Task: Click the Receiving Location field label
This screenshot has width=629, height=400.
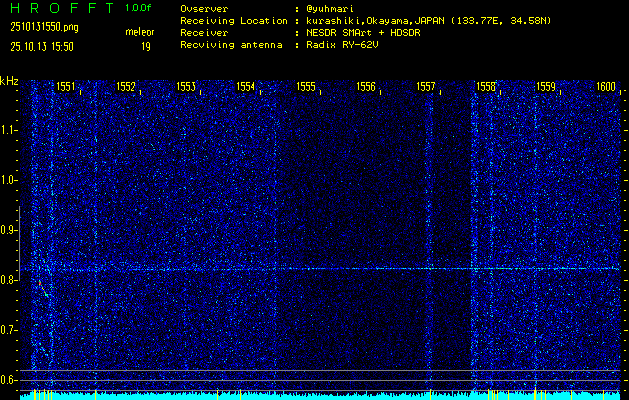Action: pos(234,21)
